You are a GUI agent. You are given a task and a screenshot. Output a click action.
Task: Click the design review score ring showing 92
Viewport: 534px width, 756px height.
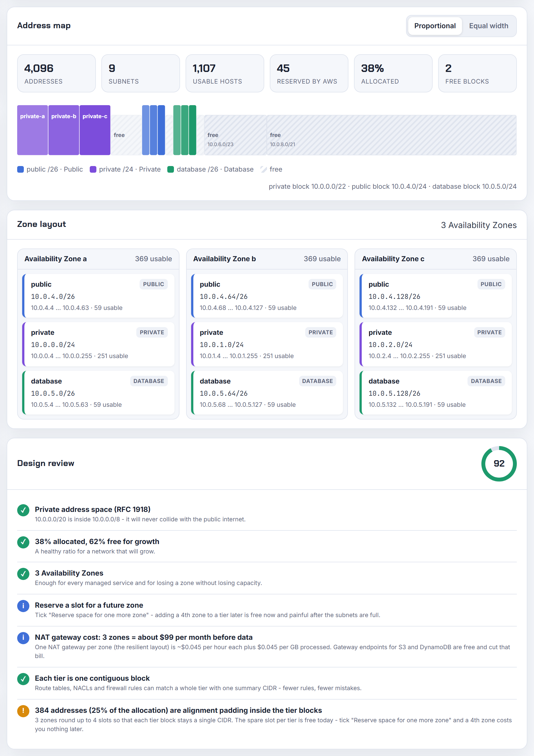(499, 464)
